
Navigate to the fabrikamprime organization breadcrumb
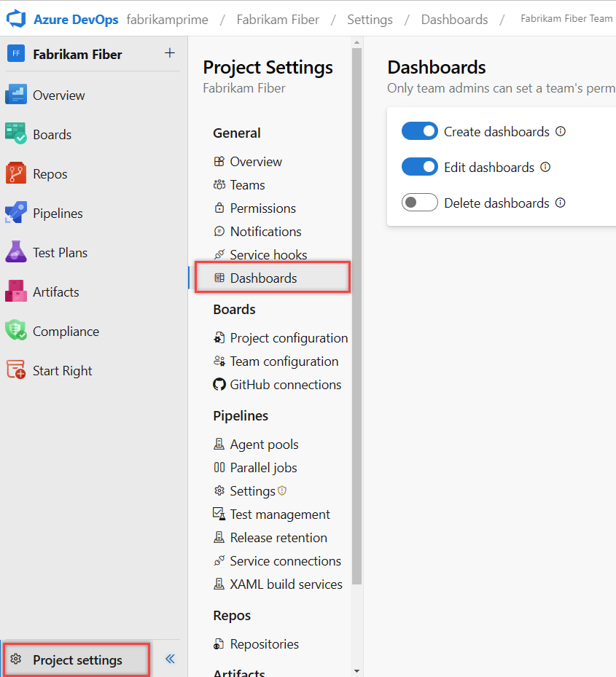167,19
